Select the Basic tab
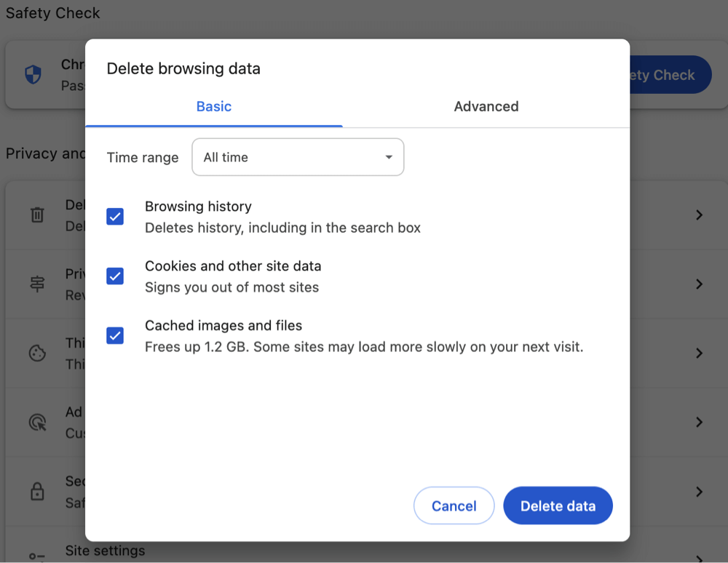The image size is (728, 563). 213,106
